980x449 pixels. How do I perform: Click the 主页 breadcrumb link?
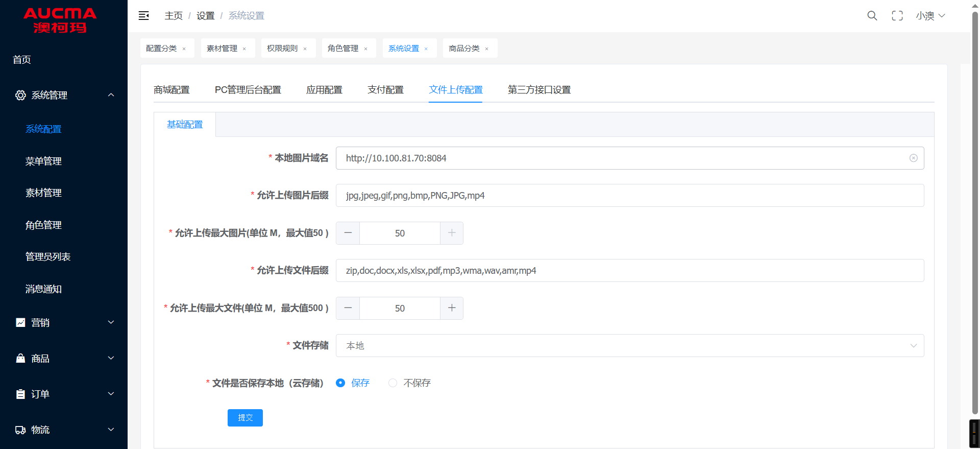tap(174, 16)
